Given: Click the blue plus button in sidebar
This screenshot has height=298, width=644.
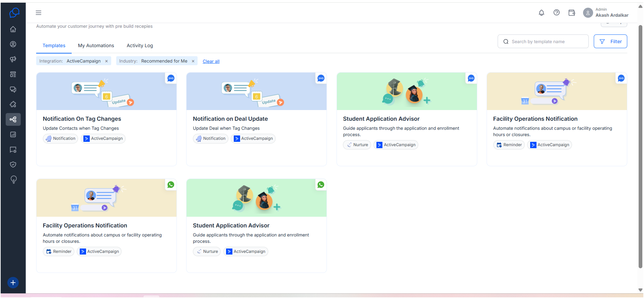Looking at the screenshot, I should [x=13, y=283].
